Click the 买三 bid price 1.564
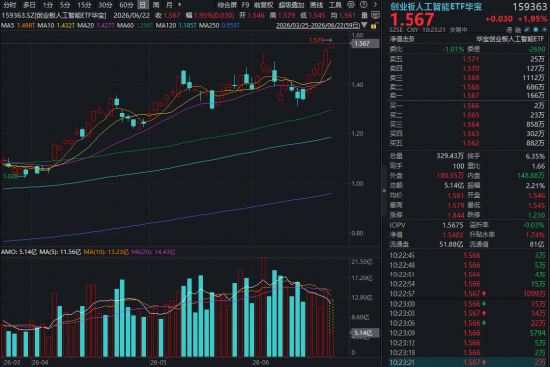The width and height of the screenshot is (550, 367). click(470, 124)
